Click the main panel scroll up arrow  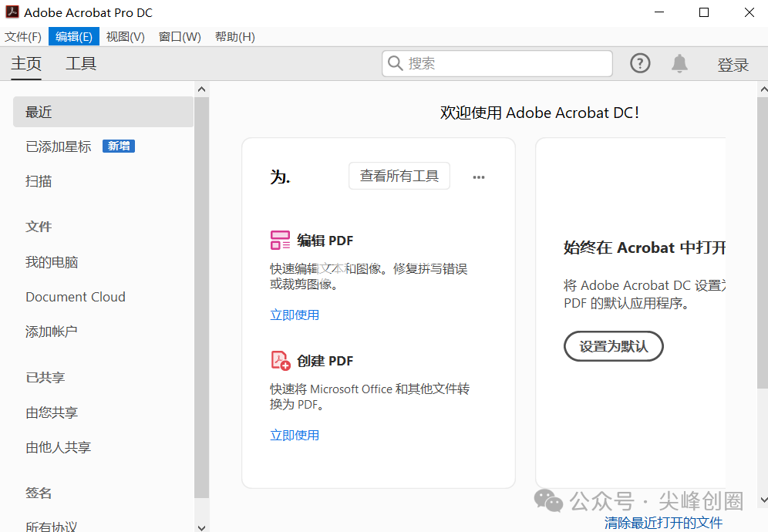pos(763,89)
